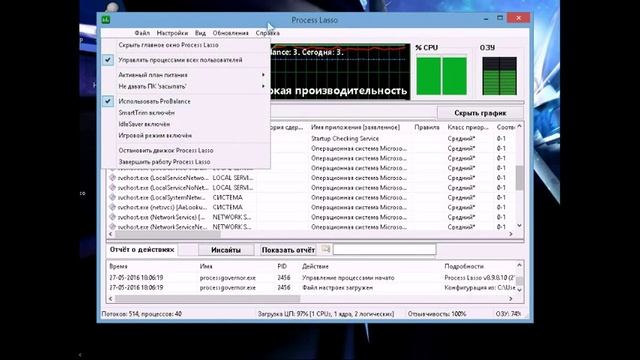Click the % CPU green usage meter
Image resolution: width=640 pixels, height=360 pixels.
(441, 76)
